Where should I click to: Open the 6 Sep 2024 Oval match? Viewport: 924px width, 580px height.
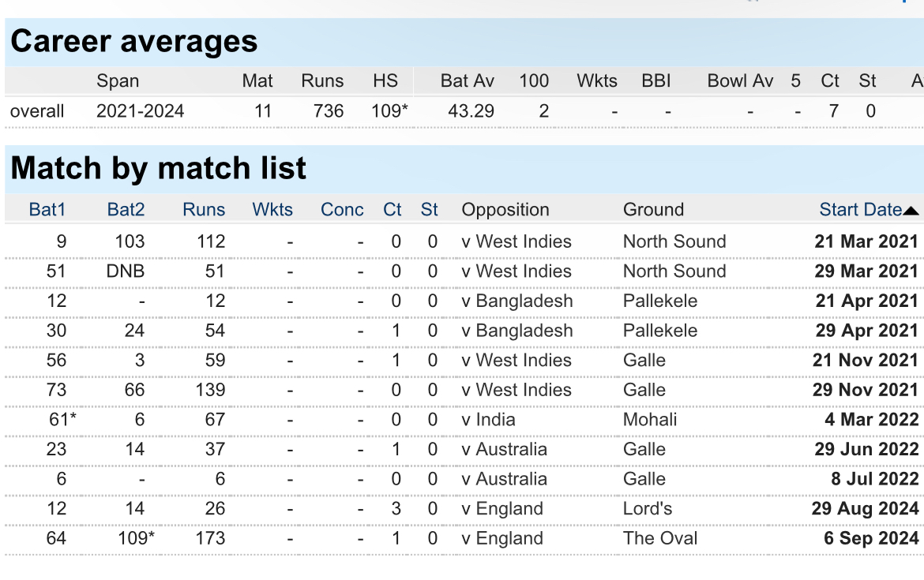pyautogui.click(x=871, y=538)
